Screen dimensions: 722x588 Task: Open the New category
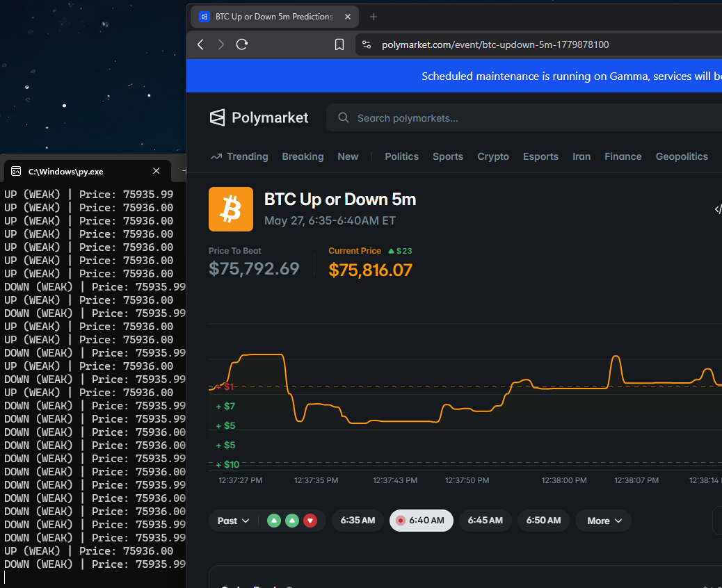click(x=348, y=156)
